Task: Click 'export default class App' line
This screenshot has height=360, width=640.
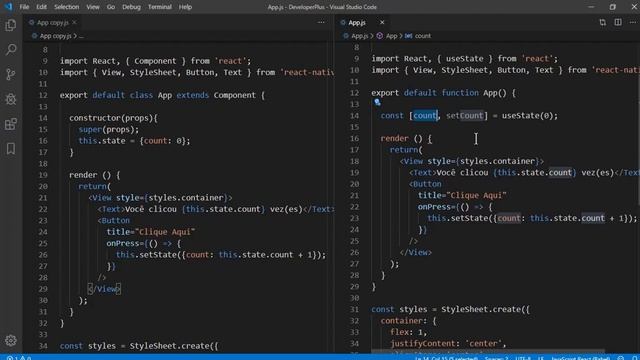Action: (x=162, y=95)
